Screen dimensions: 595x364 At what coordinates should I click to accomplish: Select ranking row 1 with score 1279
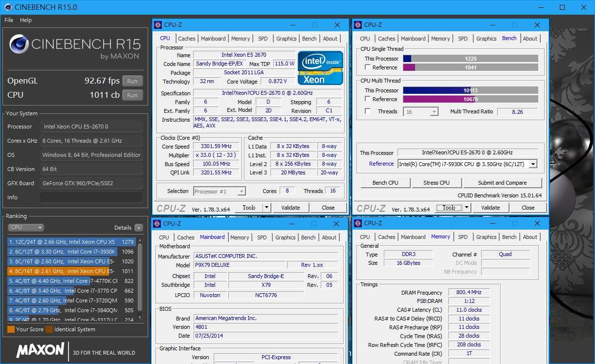click(x=71, y=242)
